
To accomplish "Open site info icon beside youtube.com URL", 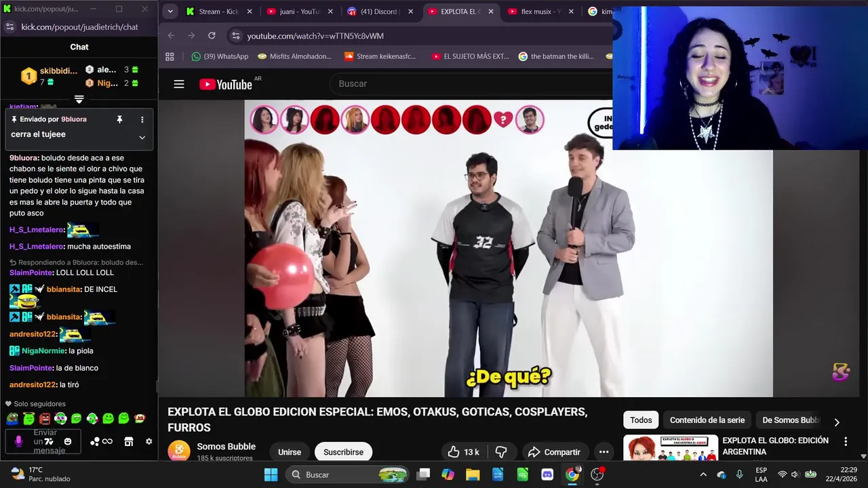I will tap(235, 36).
